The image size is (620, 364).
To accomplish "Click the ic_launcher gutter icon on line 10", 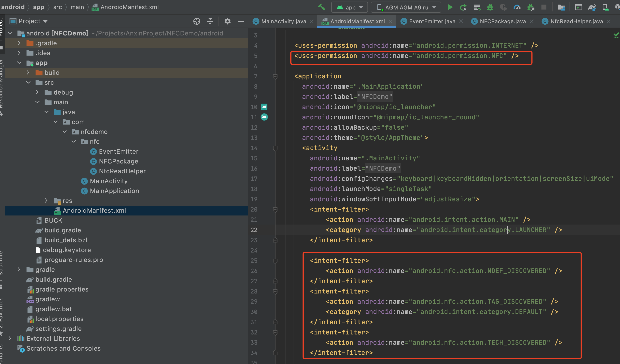I will 264,107.
